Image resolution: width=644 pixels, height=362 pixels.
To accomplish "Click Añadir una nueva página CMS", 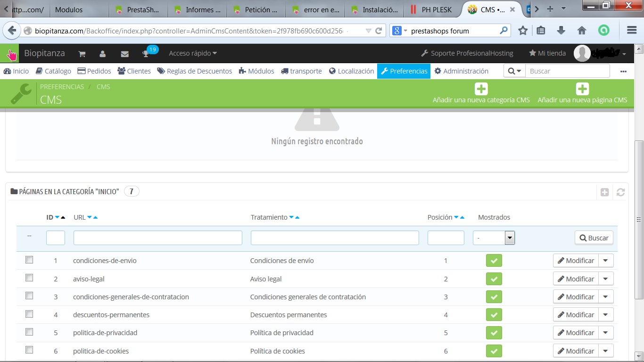I will tap(583, 93).
